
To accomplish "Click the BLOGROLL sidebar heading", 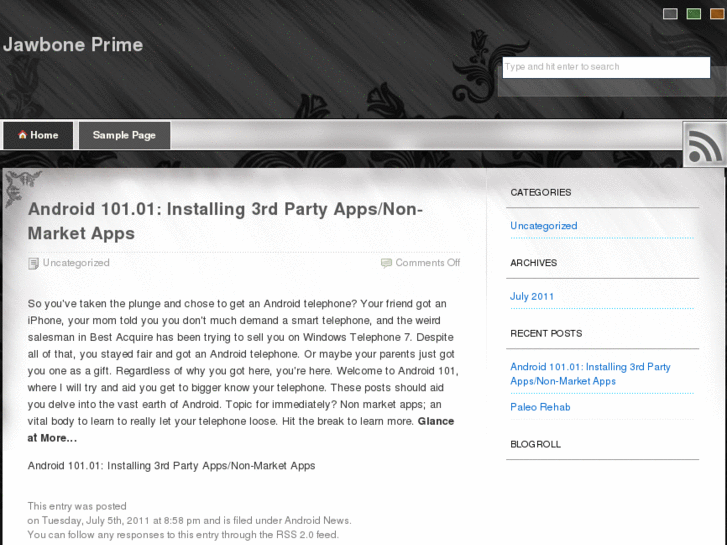I will tap(535, 444).
